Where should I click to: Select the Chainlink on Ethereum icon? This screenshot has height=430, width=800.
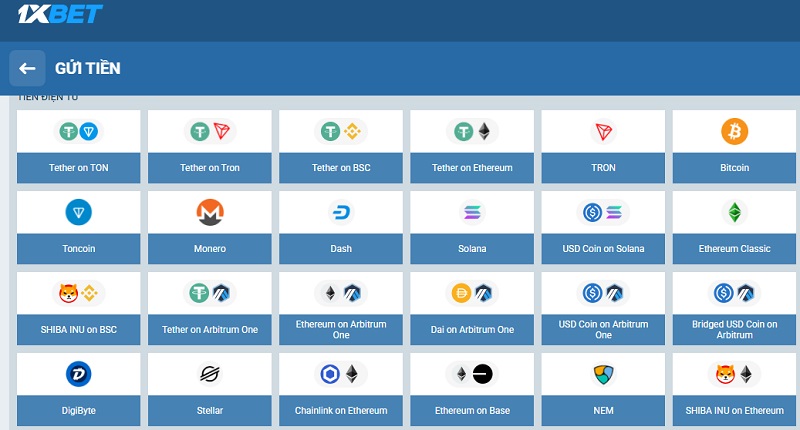[x=341, y=374]
